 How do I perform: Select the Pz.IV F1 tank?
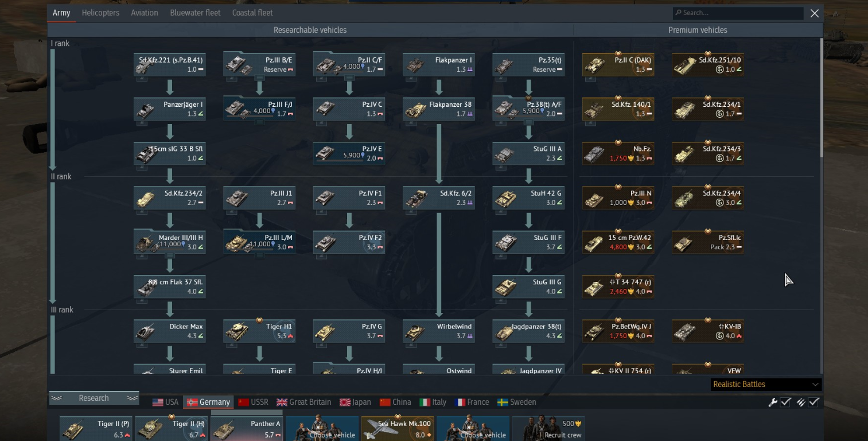(x=349, y=198)
